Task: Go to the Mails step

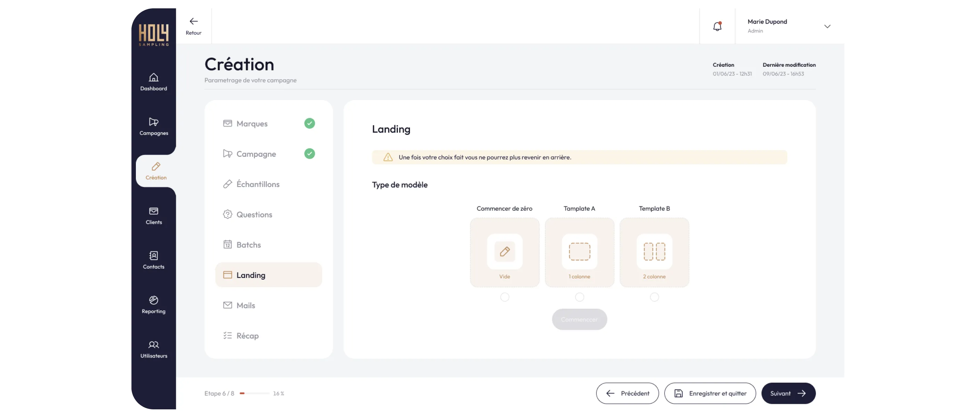Action: tap(245, 305)
